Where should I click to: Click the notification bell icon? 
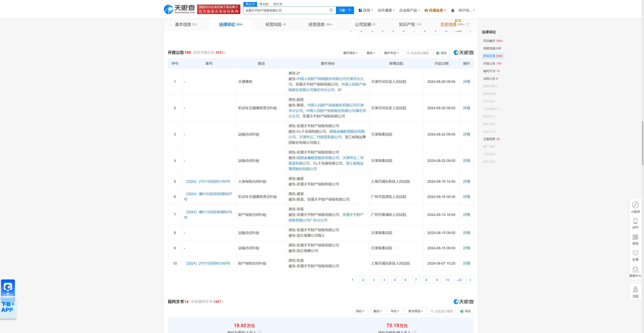pyautogui.click(x=452, y=11)
